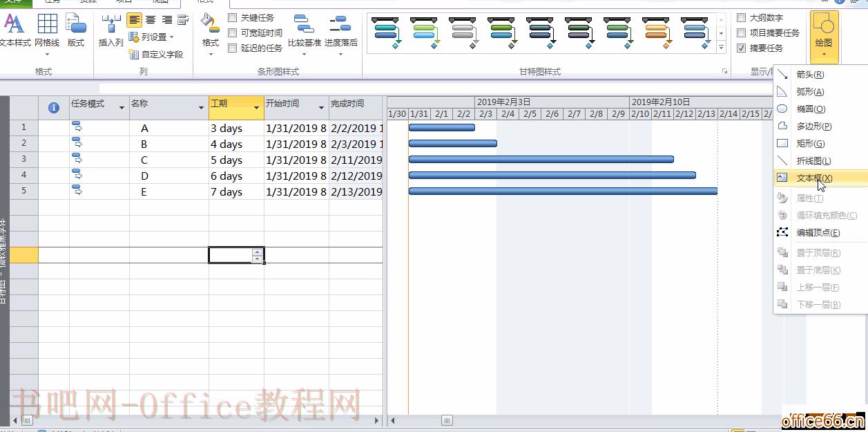Viewport: 868px width, 432px height.
Task: Enable 可宽延时间 slack checkbox
Action: click(233, 33)
